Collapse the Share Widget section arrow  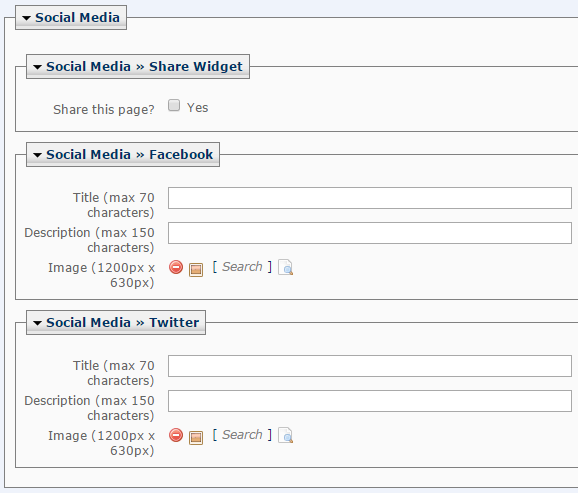(37, 67)
